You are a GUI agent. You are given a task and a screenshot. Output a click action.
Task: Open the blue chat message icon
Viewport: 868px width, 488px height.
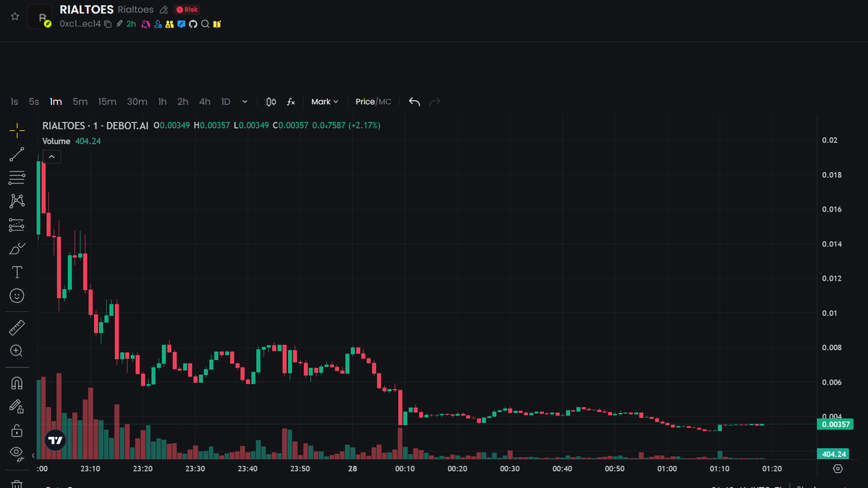(181, 24)
